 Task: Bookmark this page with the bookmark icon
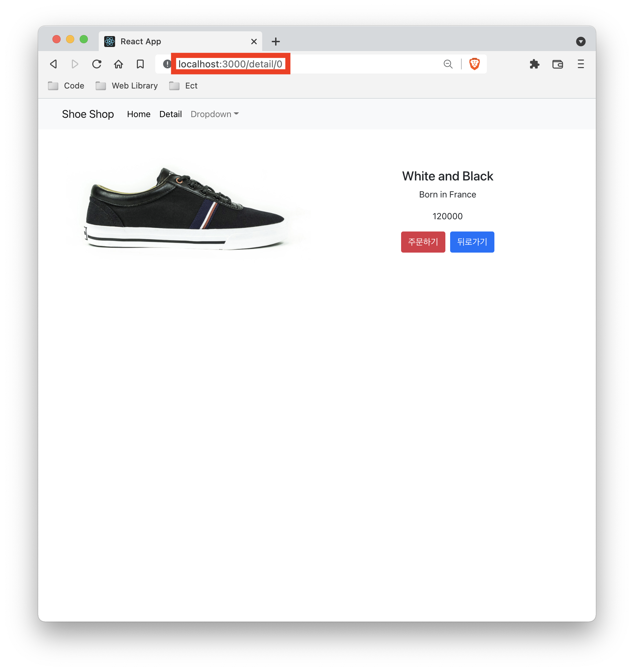[140, 64]
